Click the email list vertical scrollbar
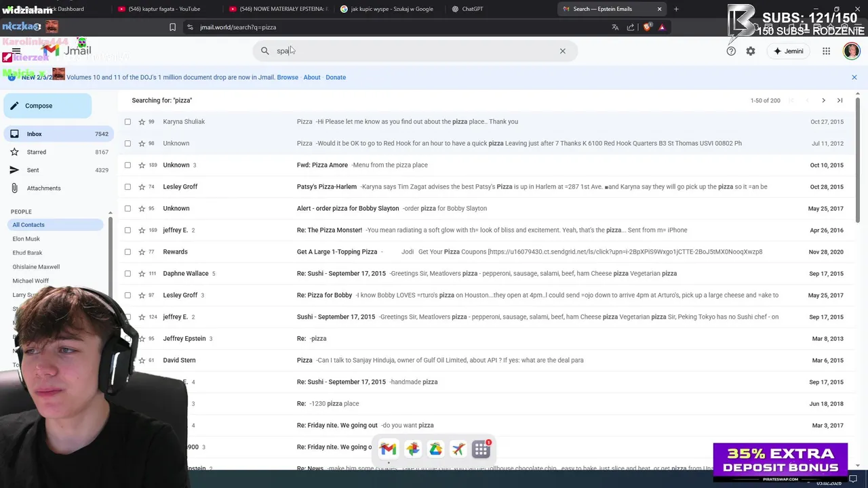The width and height of the screenshot is (868, 488). [858, 159]
